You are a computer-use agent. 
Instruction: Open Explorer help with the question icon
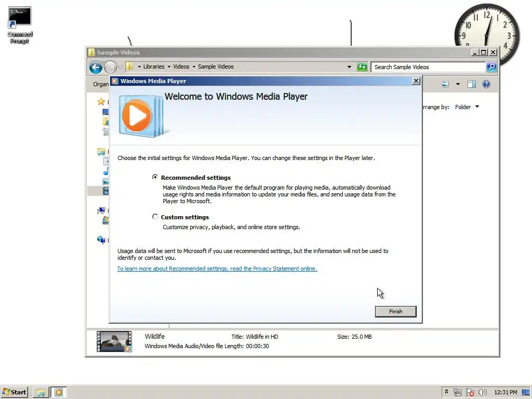pyautogui.click(x=486, y=84)
